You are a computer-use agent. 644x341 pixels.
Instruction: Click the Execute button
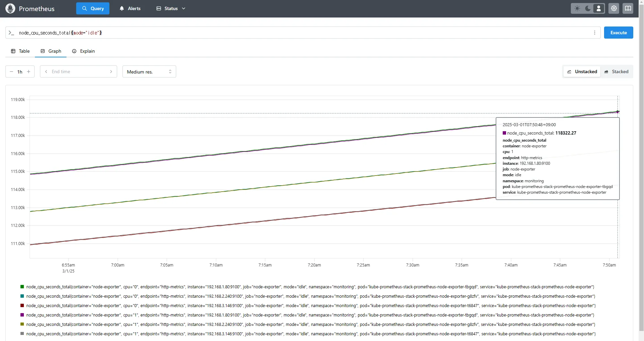618,33
